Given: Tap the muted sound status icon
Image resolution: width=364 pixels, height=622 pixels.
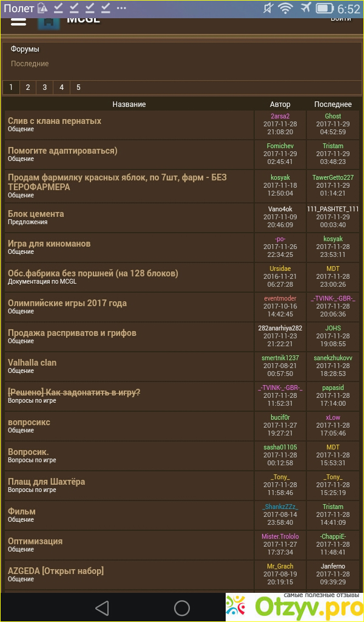Looking at the screenshot, I should (x=269, y=9).
